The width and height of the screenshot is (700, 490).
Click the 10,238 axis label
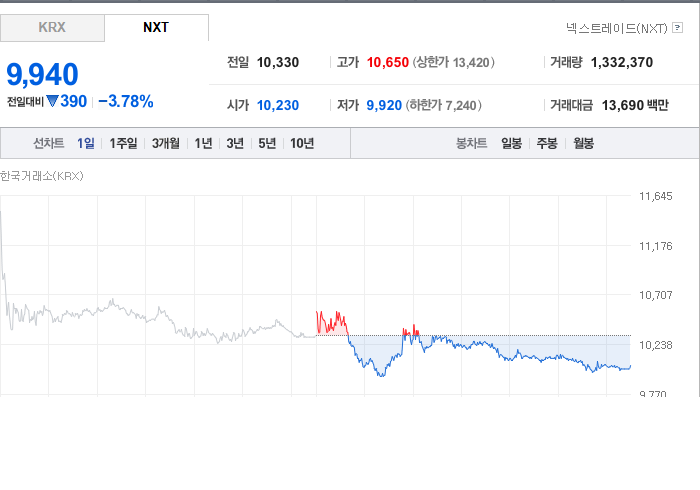pyautogui.click(x=656, y=345)
